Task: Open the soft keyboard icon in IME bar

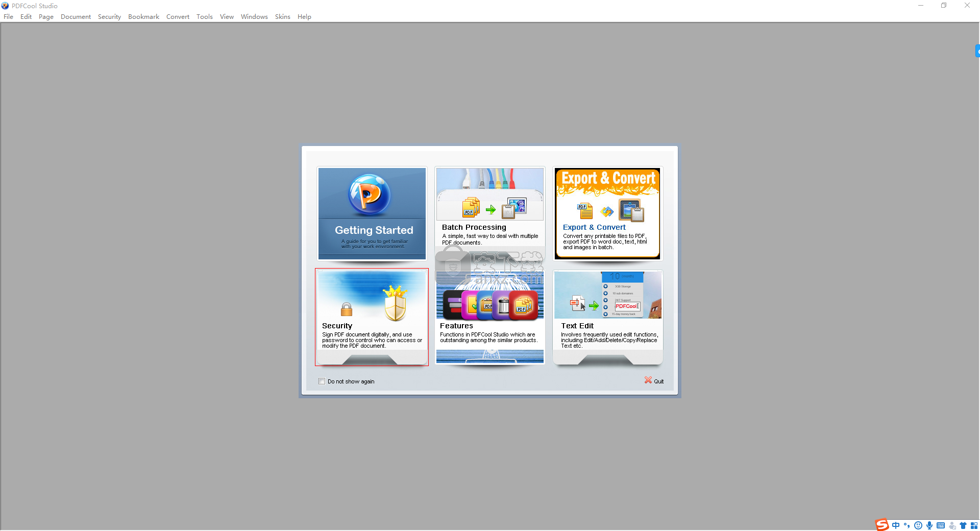Action: pos(941,525)
